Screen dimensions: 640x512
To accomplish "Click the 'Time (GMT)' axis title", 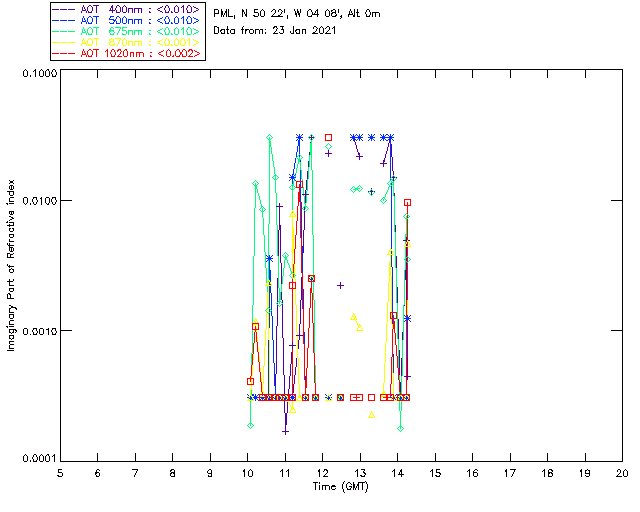I will [x=340, y=487].
